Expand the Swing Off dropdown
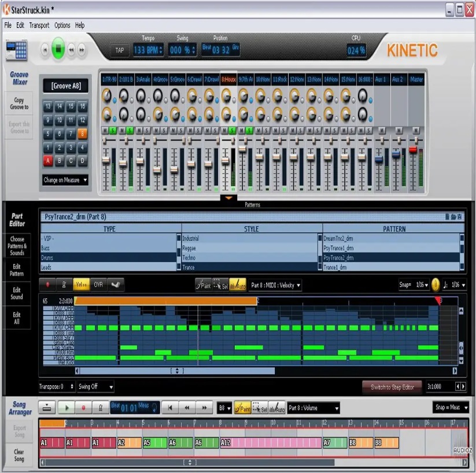This screenshot has height=473, width=476. click(95, 386)
